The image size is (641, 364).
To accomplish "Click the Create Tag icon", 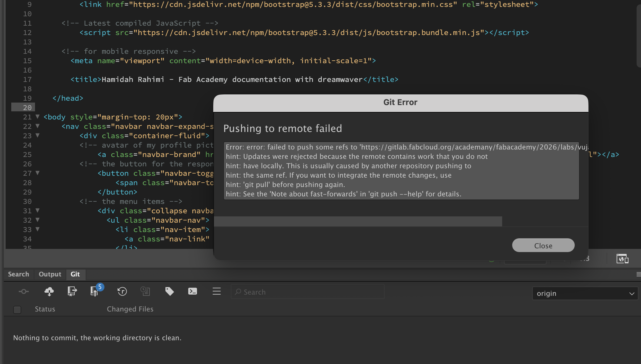I will click(x=169, y=291).
